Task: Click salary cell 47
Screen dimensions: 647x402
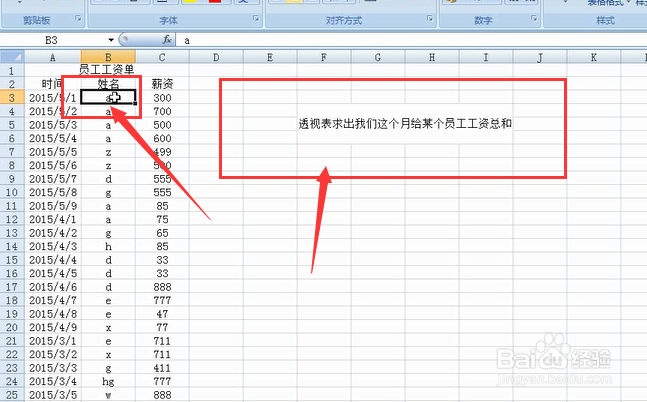Action: click(162, 314)
